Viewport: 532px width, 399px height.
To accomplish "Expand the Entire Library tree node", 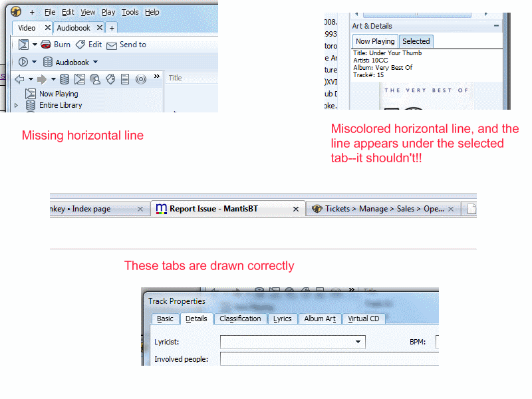I will 17,105.
